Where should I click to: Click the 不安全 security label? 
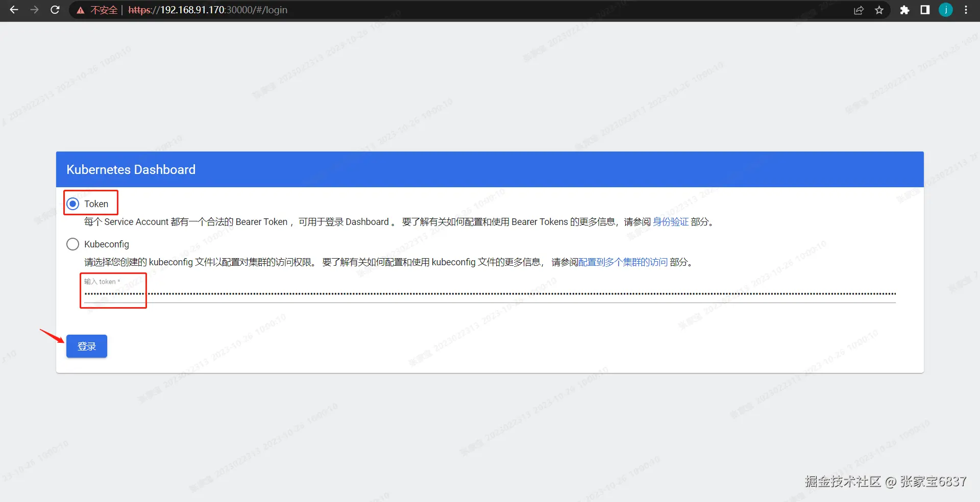coord(104,10)
